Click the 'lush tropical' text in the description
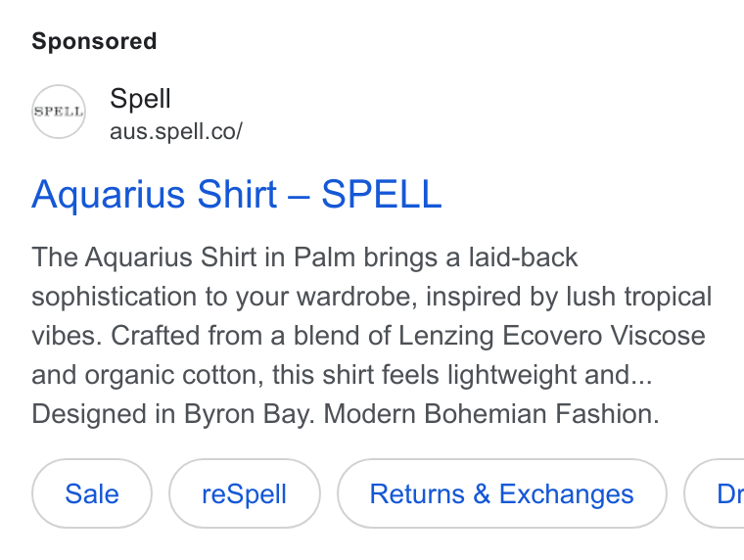This screenshot has height=560, width=744. coord(638,297)
